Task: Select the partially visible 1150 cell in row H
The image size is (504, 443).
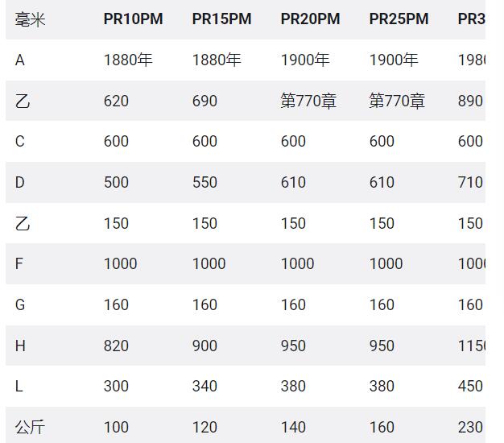Action: click(x=472, y=346)
